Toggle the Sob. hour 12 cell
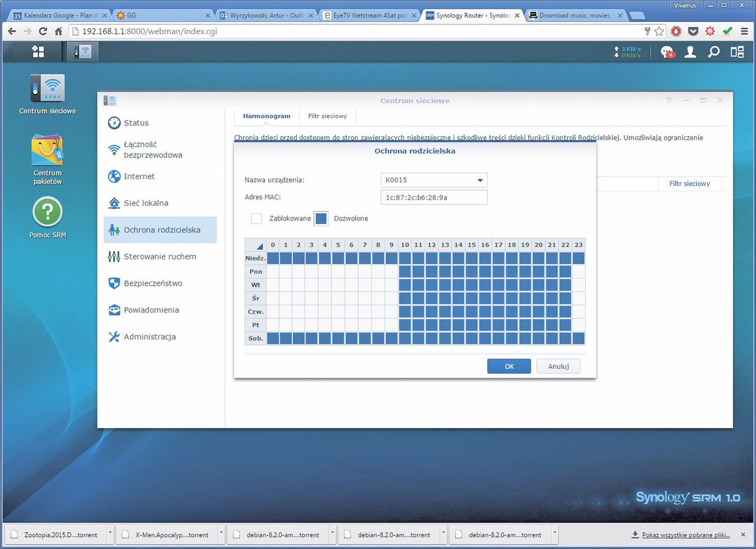The width and height of the screenshot is (756, 549). 432,338
